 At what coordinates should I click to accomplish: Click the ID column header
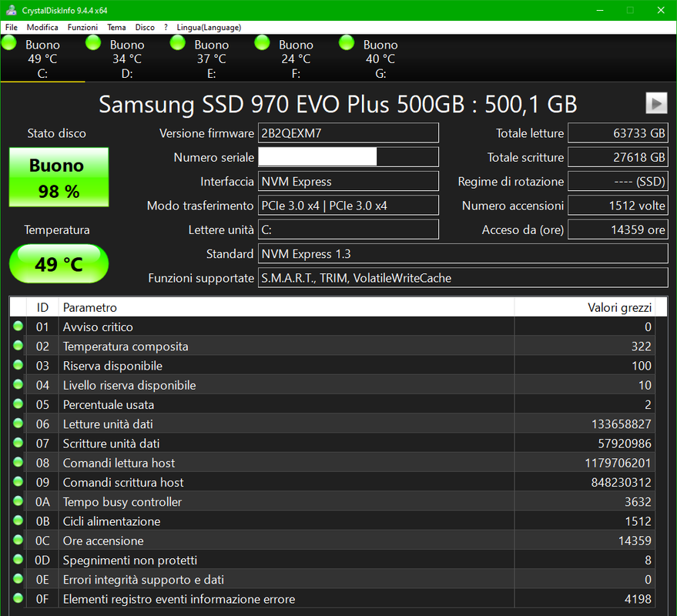point(42,307)
